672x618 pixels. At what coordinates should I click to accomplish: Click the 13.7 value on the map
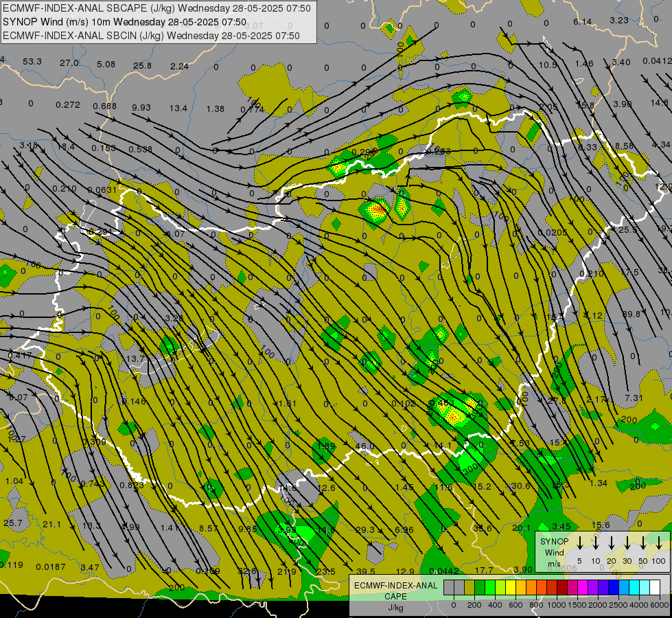coord(135,359)
